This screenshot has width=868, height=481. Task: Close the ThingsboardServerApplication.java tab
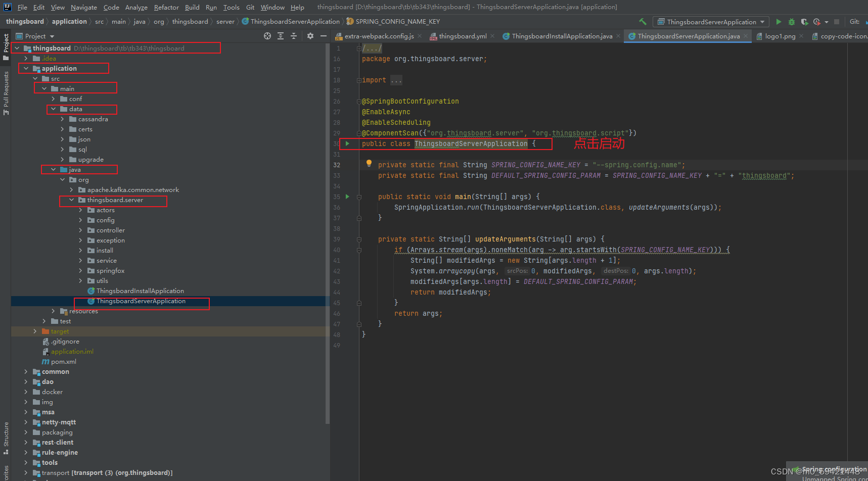[746, 36]
